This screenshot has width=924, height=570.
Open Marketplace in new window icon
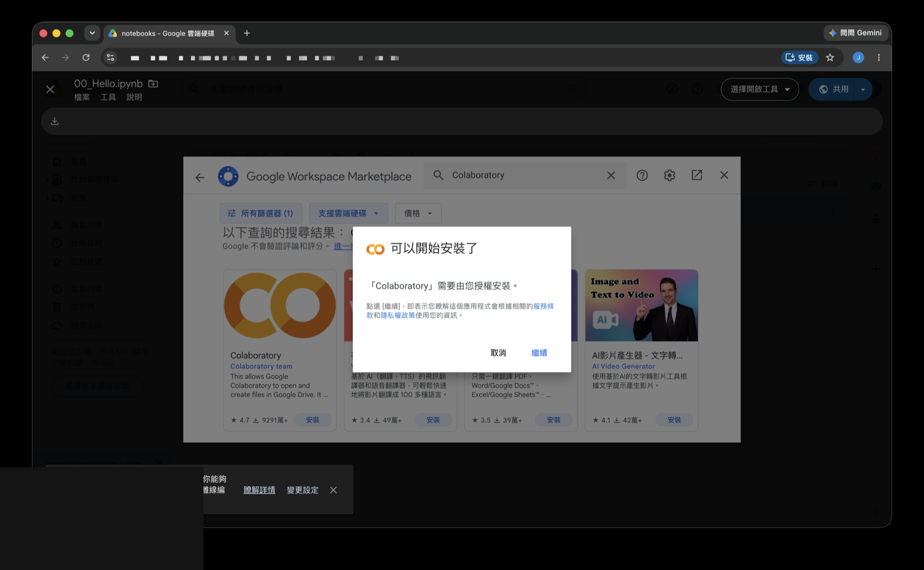[697, 175]
